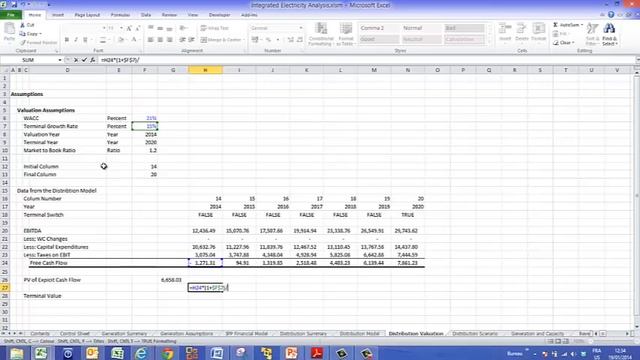Cancel the formula entry with the X

(x=76, y=60)
